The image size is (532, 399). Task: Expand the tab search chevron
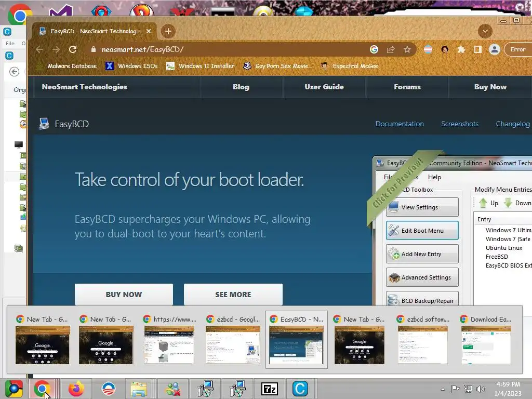[x=485, y=31]
